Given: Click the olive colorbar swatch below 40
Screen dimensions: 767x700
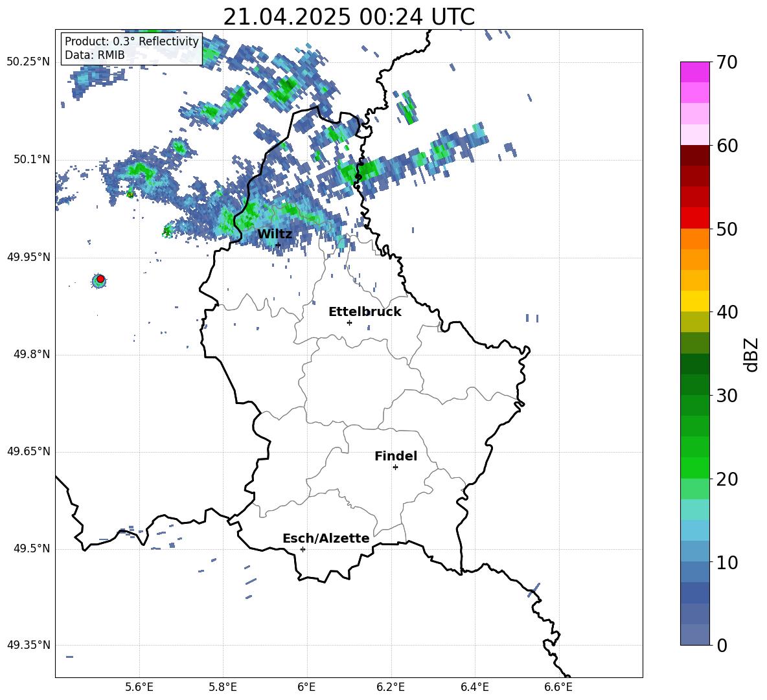Looking at the screenshot, I should click(x=694, y=322).
